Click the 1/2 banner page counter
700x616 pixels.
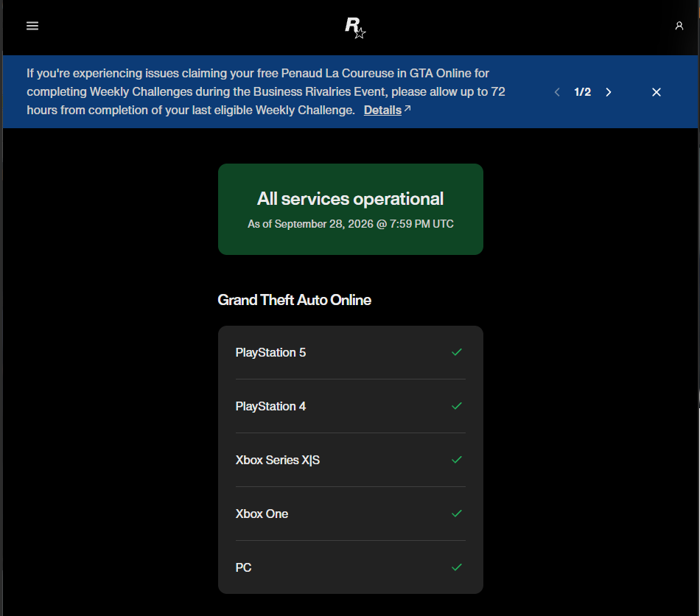tap(583, 92)
